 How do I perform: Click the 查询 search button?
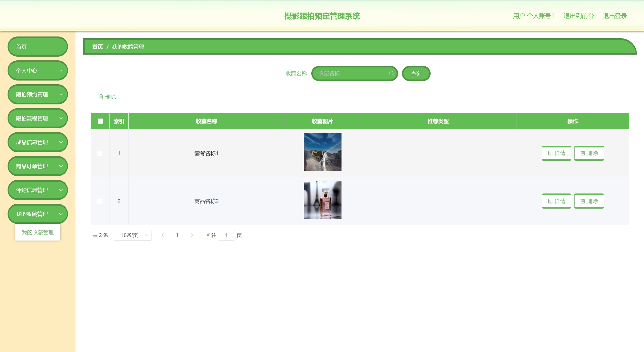(416, 73)
